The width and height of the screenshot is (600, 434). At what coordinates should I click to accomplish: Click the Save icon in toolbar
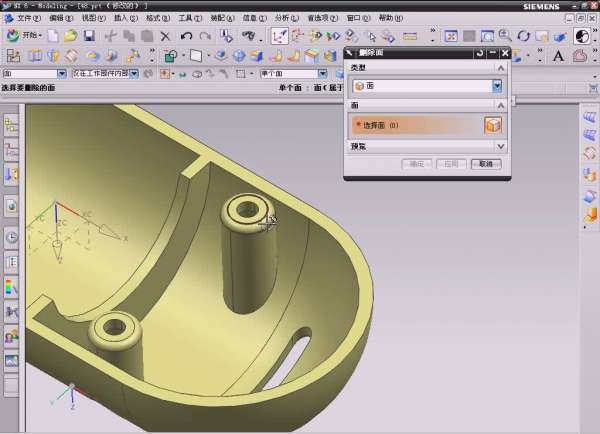(x=89, y=36)
